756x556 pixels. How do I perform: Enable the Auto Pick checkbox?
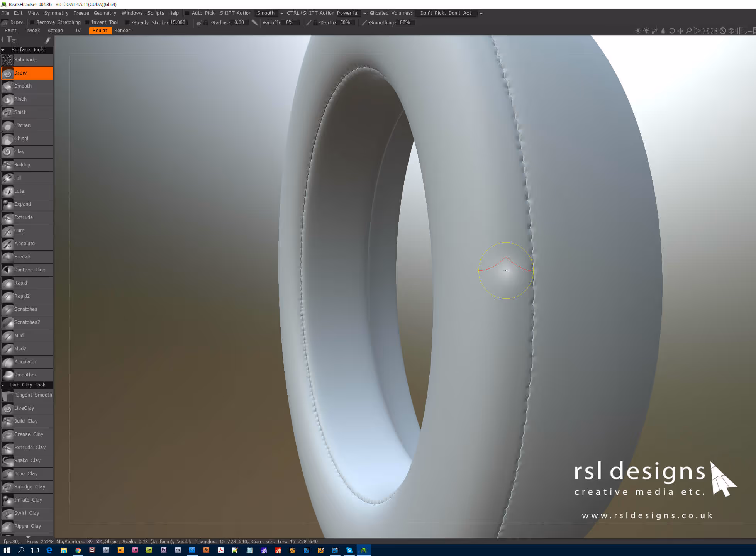pyautogui.click(x=188, y=13)
